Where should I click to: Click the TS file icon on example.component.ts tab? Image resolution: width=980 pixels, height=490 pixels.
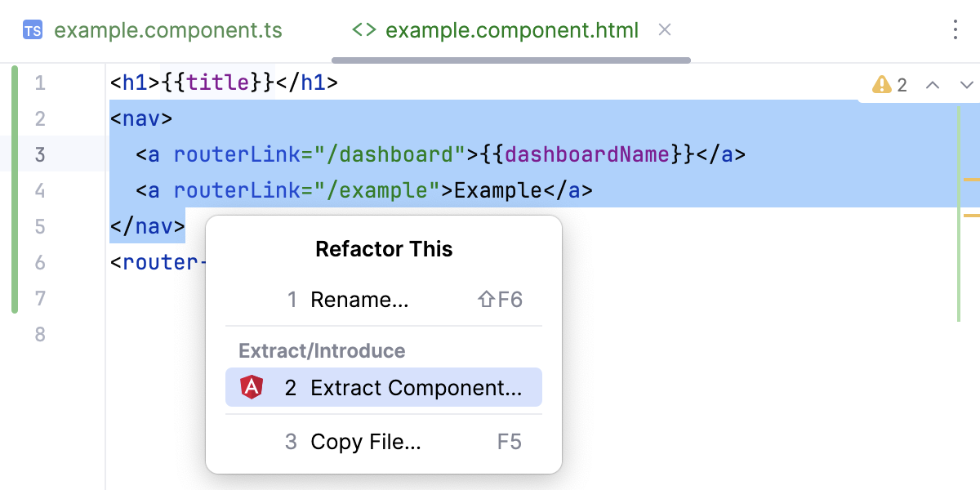coord(33,30)
